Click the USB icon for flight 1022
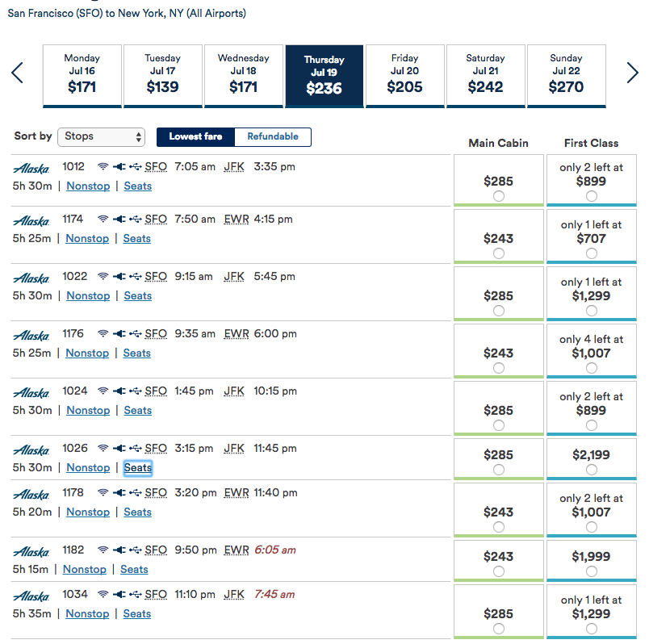 [x=136, y=277]
